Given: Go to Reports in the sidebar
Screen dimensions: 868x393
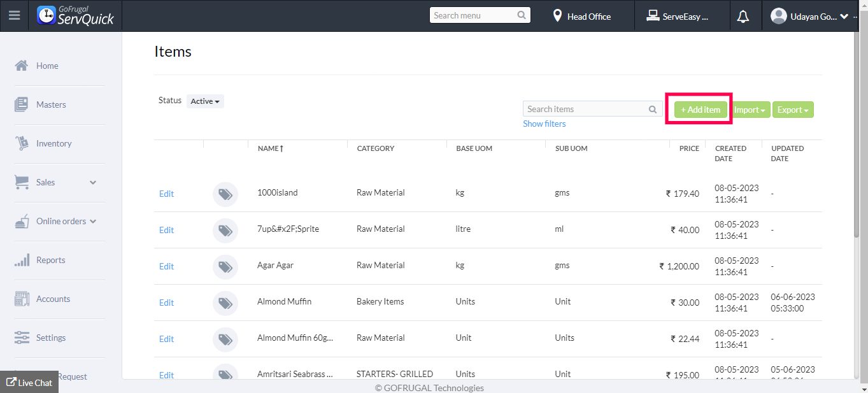Looking at the screenshot, I should pyautogui.click(x=50, y=261).
